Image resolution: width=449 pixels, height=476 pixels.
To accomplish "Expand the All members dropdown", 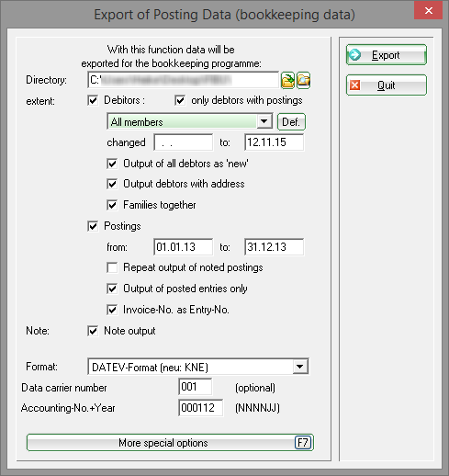I will point(264,121).
